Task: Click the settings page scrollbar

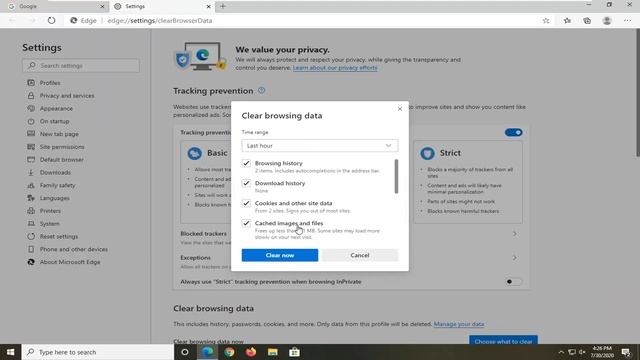Action: 638,93
